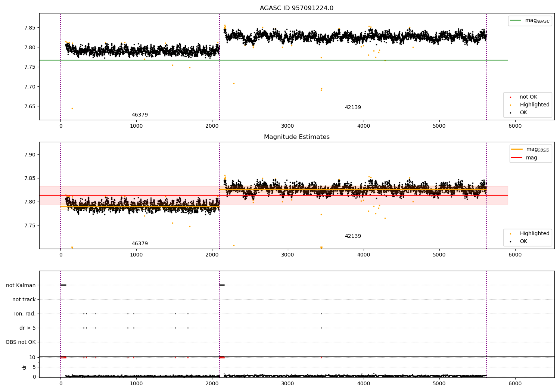Click observation label "46379" in the AGASC ID plot
The image size is (560, 392).
140,115
